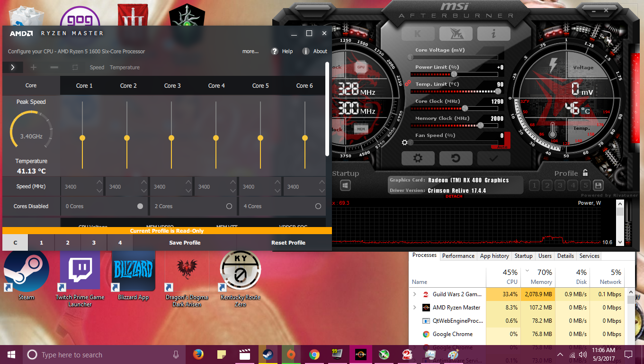
Task: Open the Services tab in Task Manager
Action: [589, 256]
